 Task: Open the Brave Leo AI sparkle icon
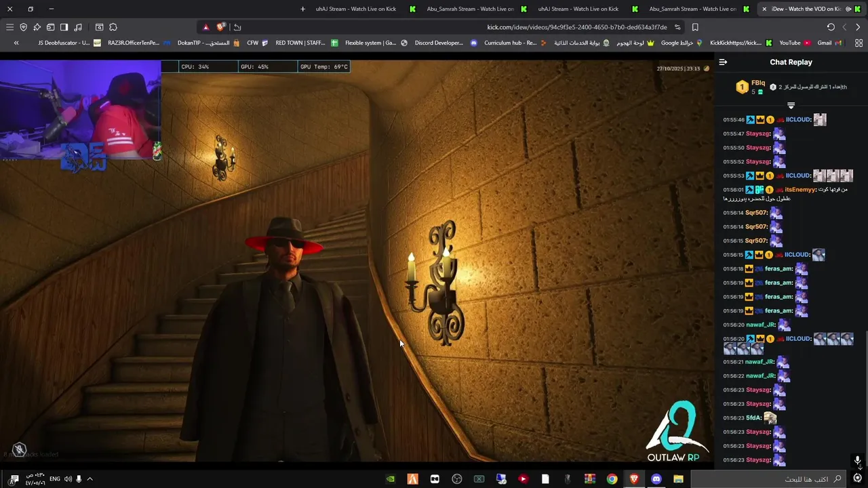point(37,27)
